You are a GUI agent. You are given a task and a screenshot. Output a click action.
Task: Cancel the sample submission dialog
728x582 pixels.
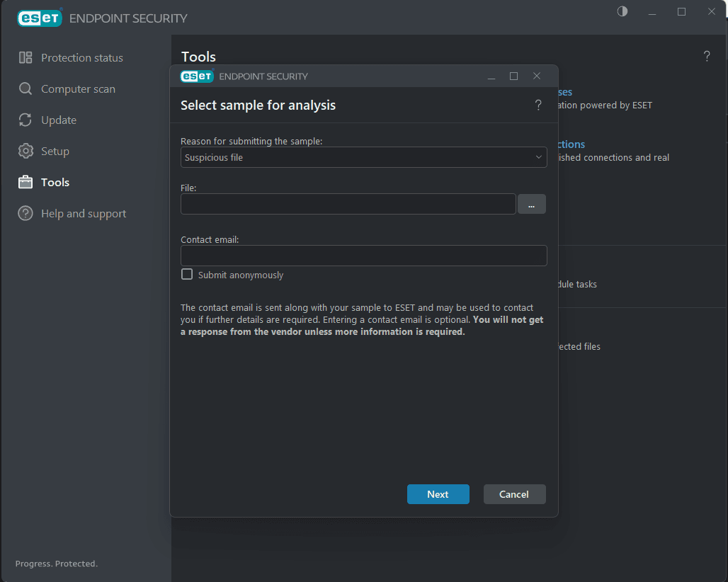[514, 494]
